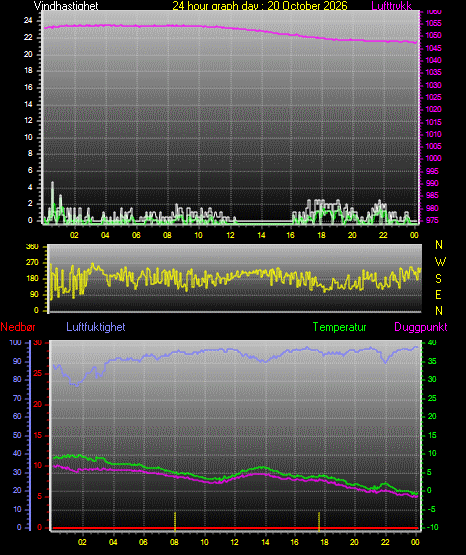
Task: Click wind direction axis value 180
Action: click(32, 278)
